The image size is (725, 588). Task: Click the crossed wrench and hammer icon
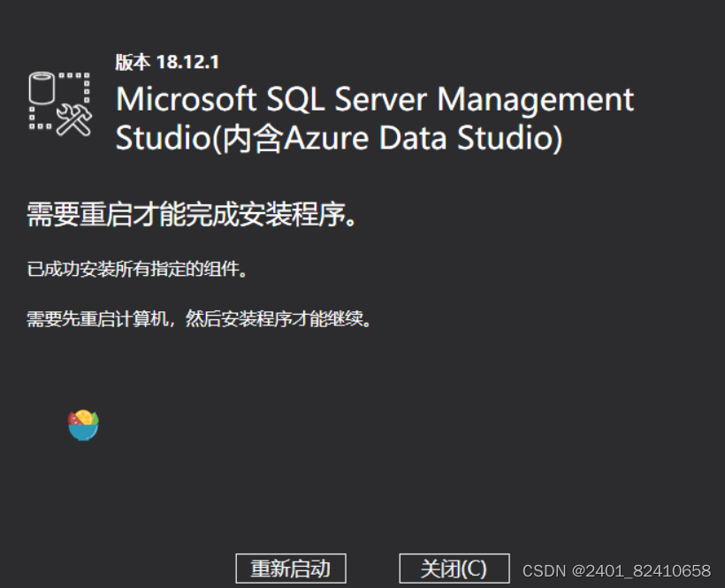coord(74,120)
